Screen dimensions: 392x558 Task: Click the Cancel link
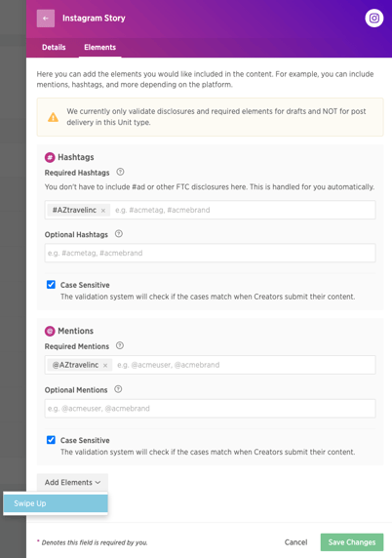tap(295, 542)
